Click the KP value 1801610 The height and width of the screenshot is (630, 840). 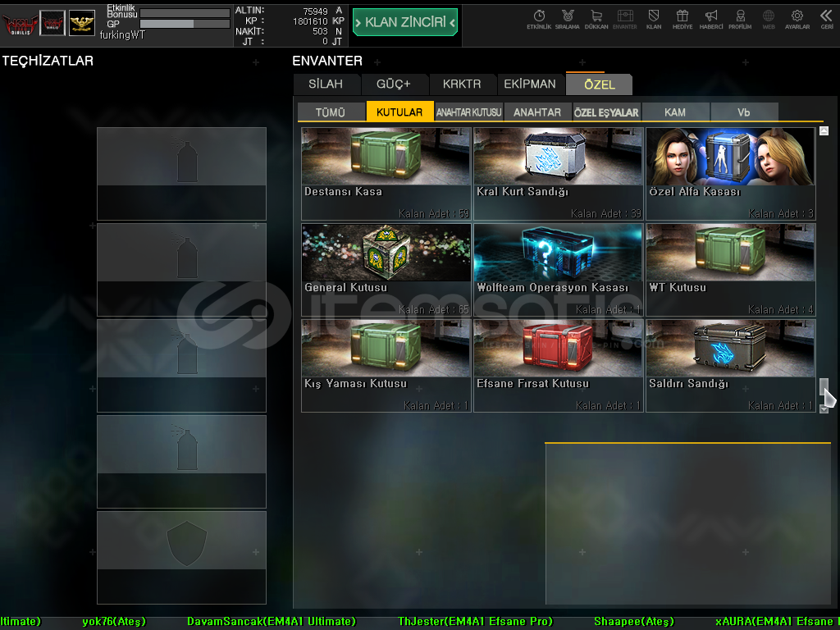(310, 21)
